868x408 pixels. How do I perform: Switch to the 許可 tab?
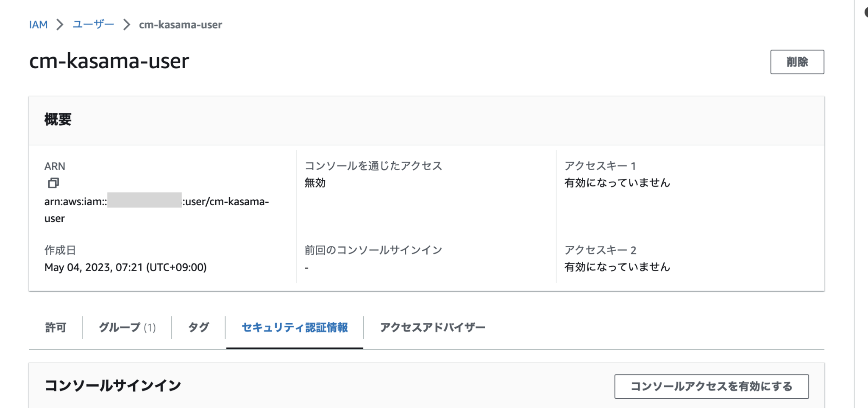(56, 327)
